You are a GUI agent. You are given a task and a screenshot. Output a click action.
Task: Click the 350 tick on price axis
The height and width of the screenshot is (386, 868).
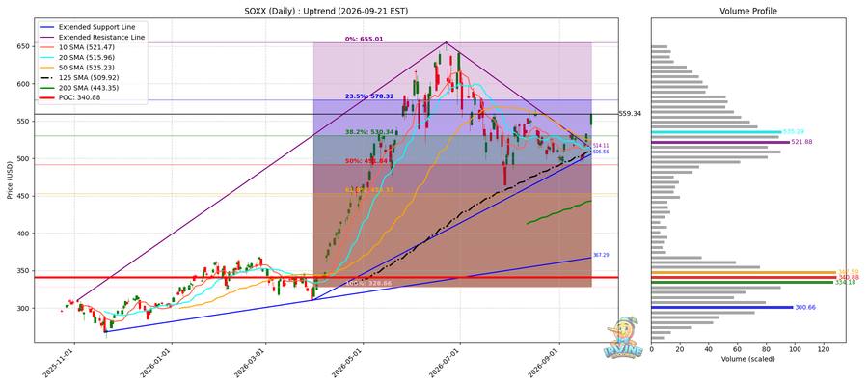[x=25, y=271]
